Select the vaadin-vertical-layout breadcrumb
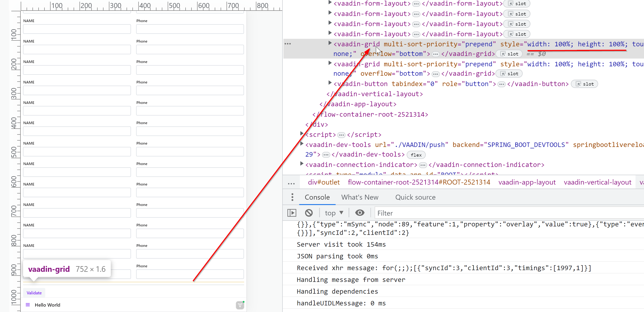 (x=597, y=182)
